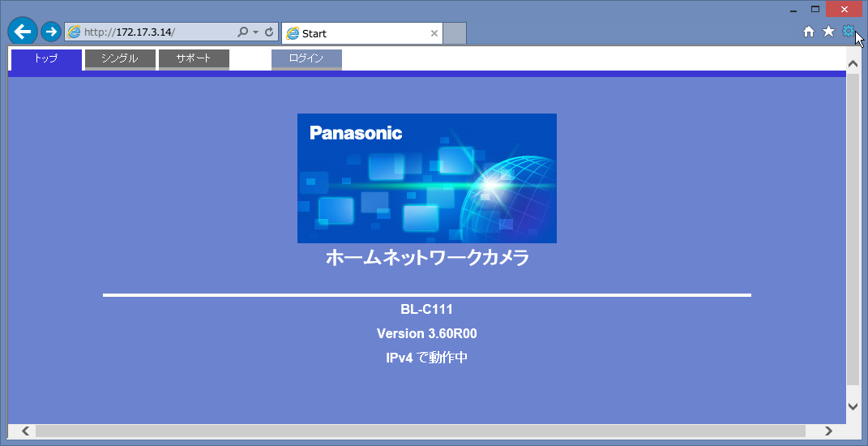Click the search magnifier in address bar
868x446 pixels.
(x=242, y=32)
